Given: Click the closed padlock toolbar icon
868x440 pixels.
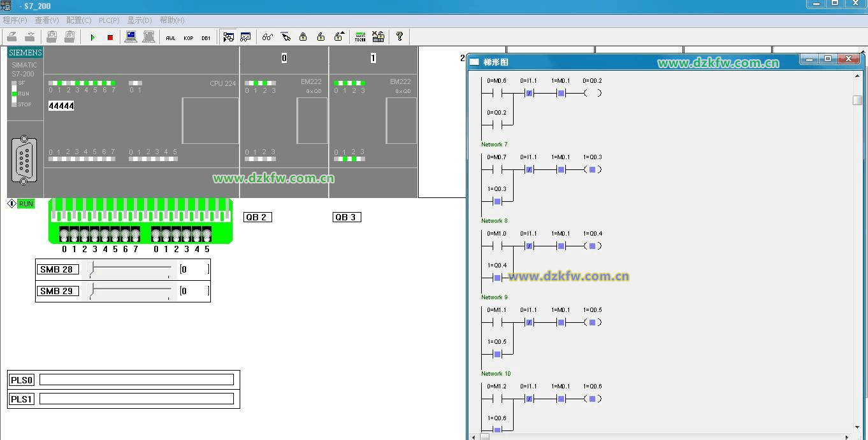Looking at the screenshot, I should click(303, 37).
